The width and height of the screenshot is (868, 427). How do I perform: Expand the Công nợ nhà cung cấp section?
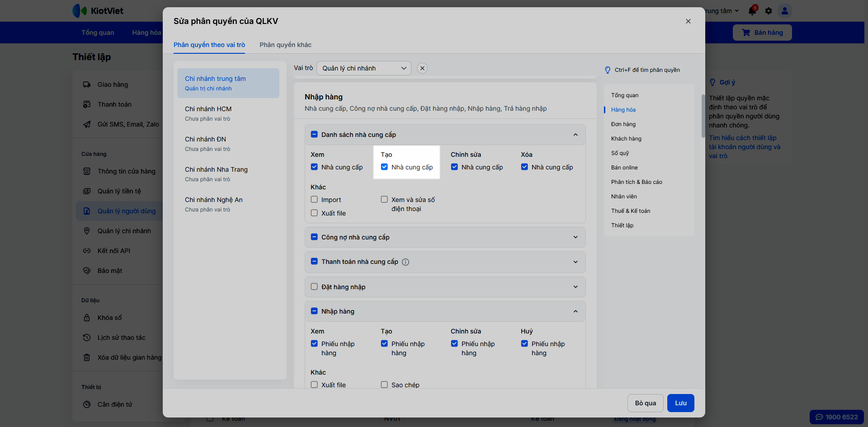coord(576,237)
